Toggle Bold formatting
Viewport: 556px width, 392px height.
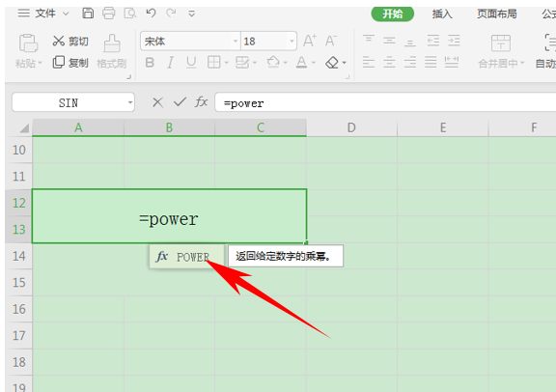[150, 63]
